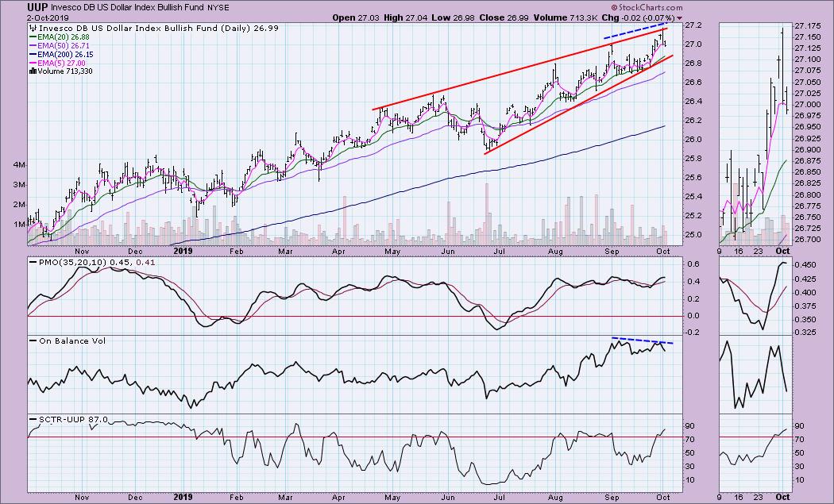Click the 0.450 label in the PMO zoom panel
The height and width of the screenshot is (504, 834).
coord(804,265)
